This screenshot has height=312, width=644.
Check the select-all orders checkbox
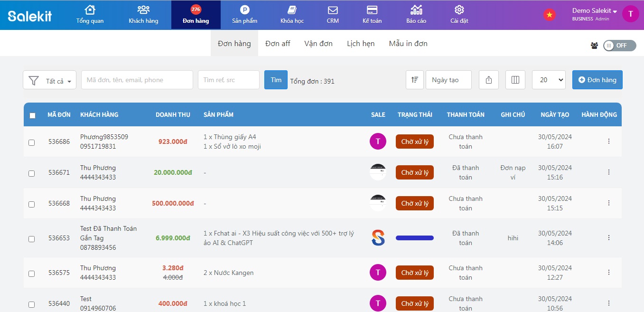[x=32, y=115]
